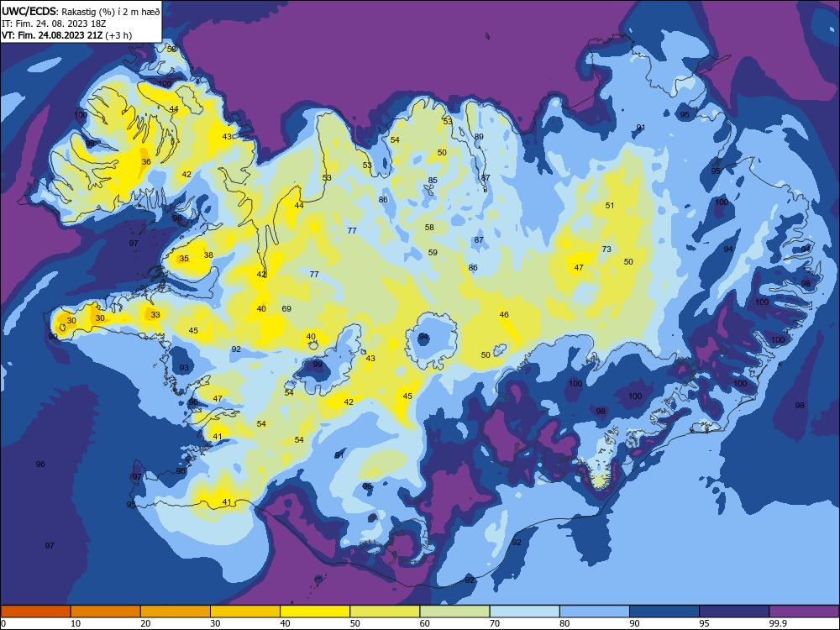Click the humidity value 73 on the map
This screenshot has width=840, height=630.
click(606, 249)
